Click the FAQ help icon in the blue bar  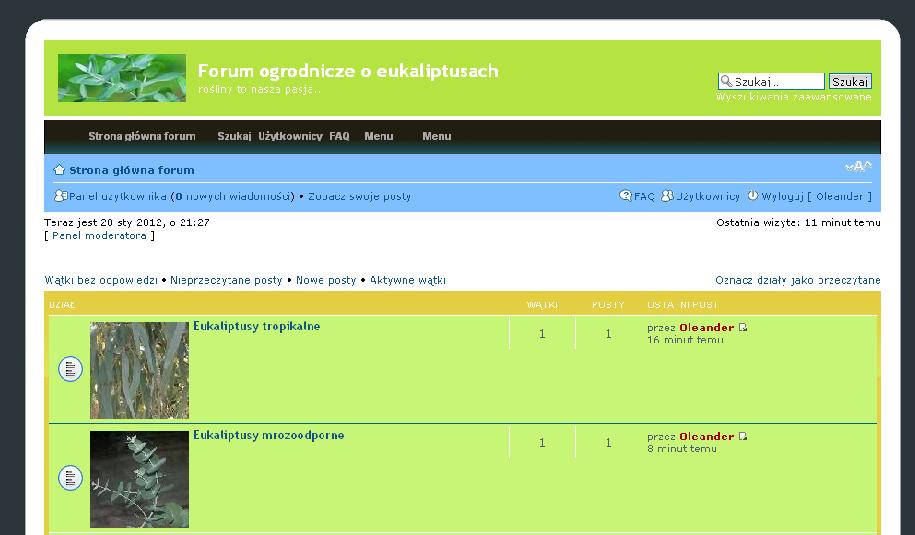[625, 196]
